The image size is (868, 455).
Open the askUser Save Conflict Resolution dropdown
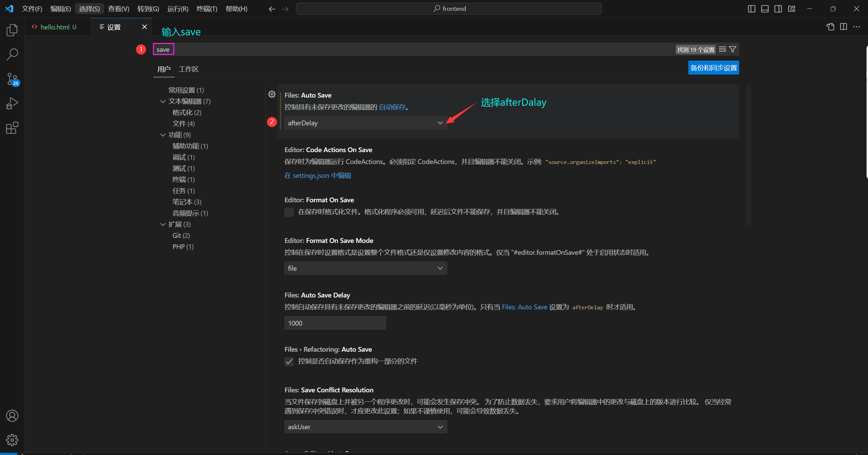pos(366,427)
